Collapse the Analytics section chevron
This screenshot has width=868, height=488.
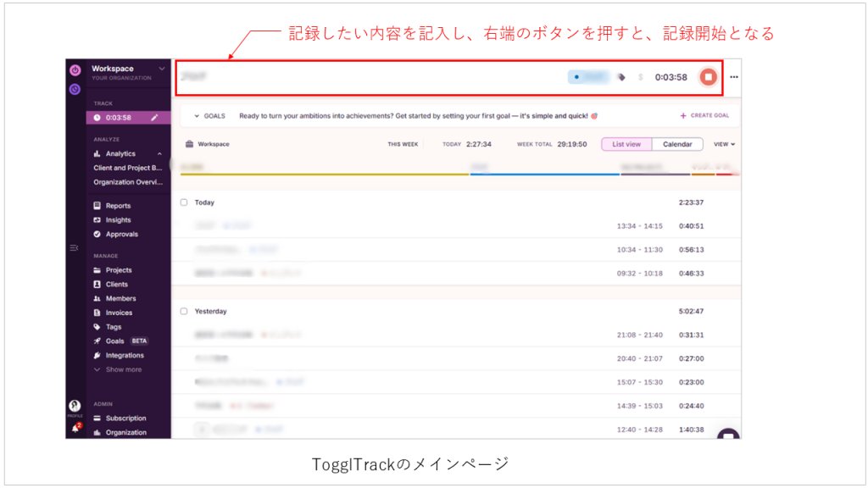tap(159, 154)
